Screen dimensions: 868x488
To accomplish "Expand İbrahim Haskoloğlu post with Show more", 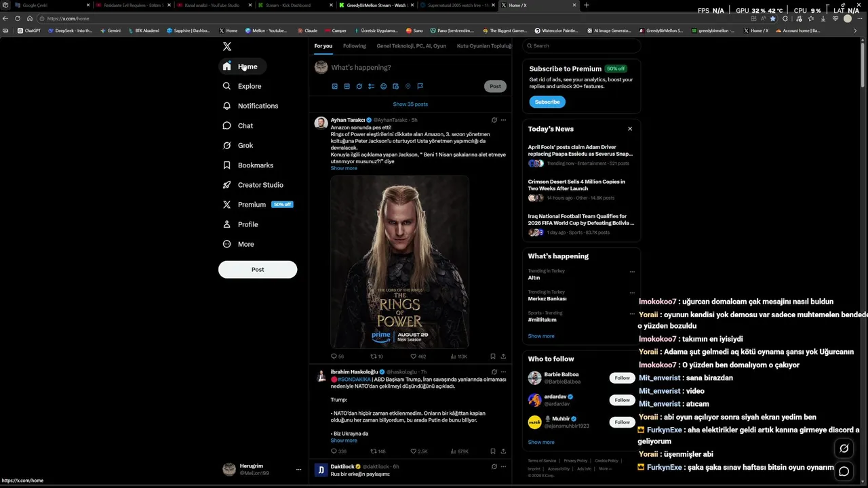I will click(x=344, y=441).
